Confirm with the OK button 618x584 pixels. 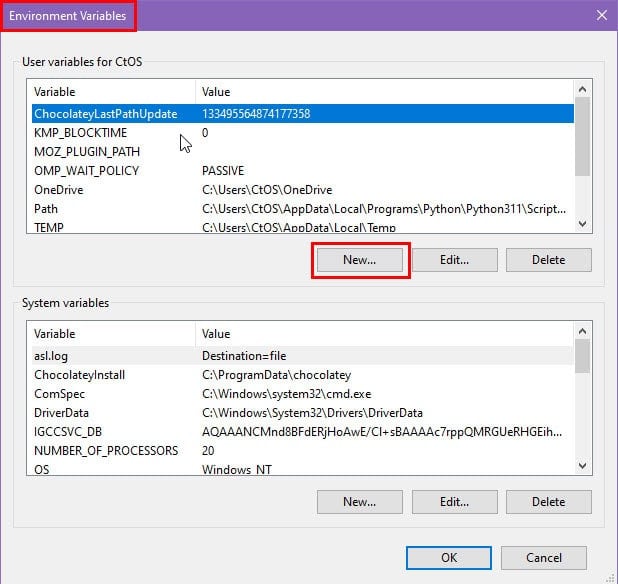449,558
